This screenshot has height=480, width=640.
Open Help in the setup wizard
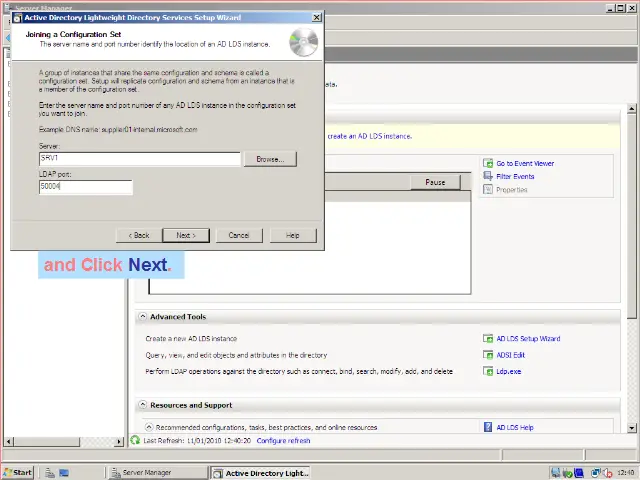[293, 235]
